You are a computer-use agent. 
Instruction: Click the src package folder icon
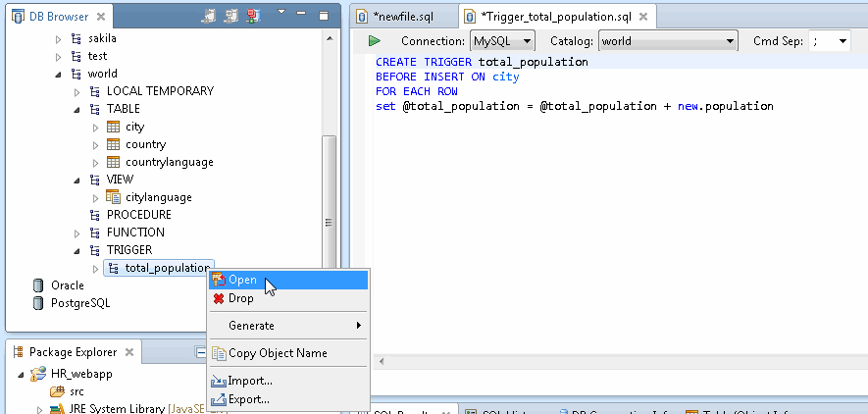pyautogui.click(x=57, y=391)
